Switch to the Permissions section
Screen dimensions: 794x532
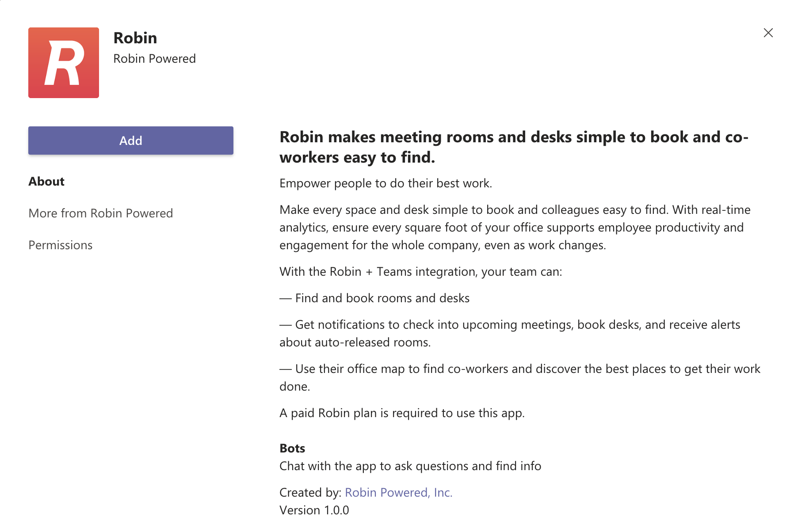(61, 245)
